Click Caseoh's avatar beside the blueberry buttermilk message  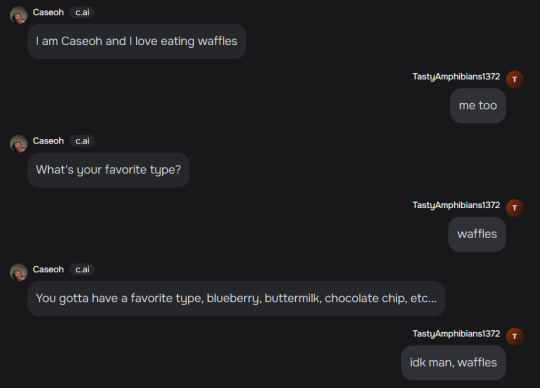[x=19, y=272]
